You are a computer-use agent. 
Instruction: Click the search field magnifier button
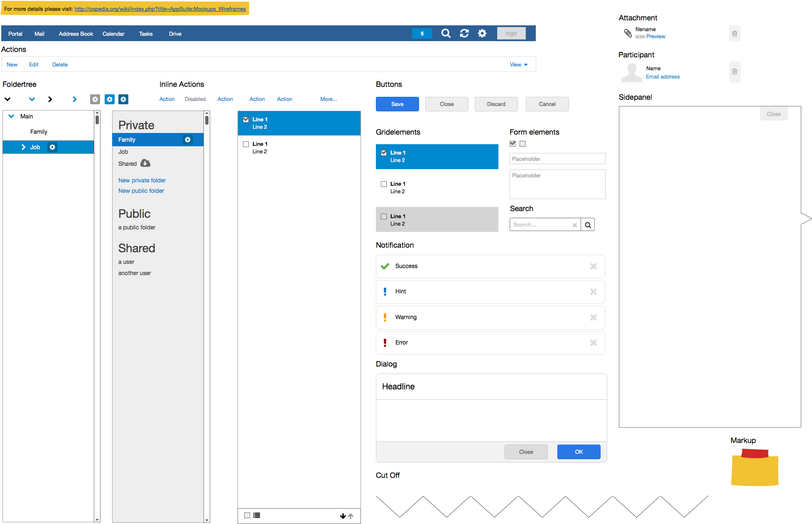pos(588,225)
